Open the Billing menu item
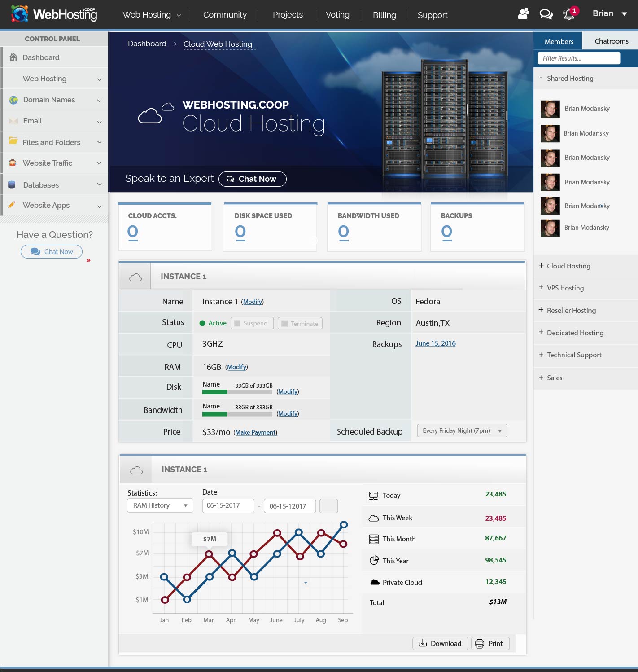 [x=385, y=15]
